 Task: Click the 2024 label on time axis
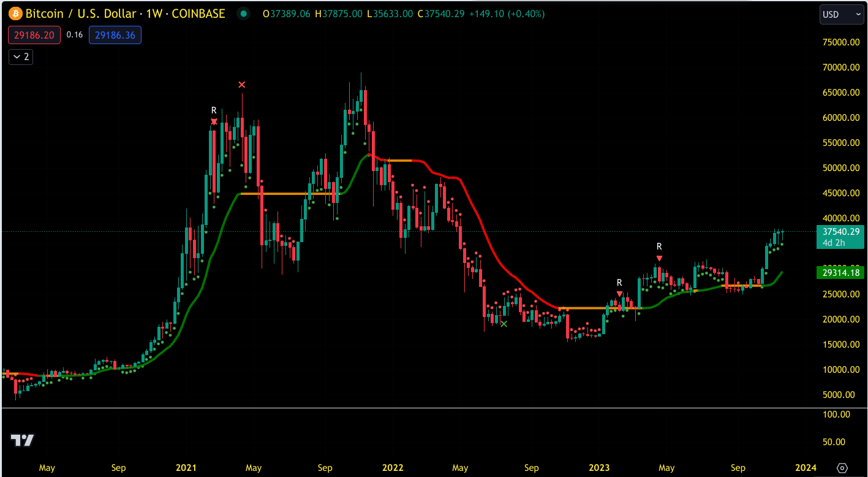tap(806, 468)
